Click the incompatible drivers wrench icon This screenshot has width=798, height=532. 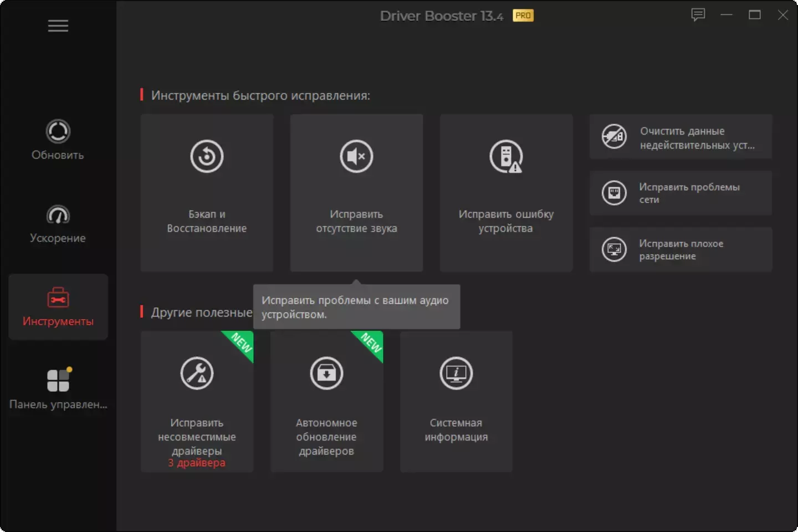[197, 374]
